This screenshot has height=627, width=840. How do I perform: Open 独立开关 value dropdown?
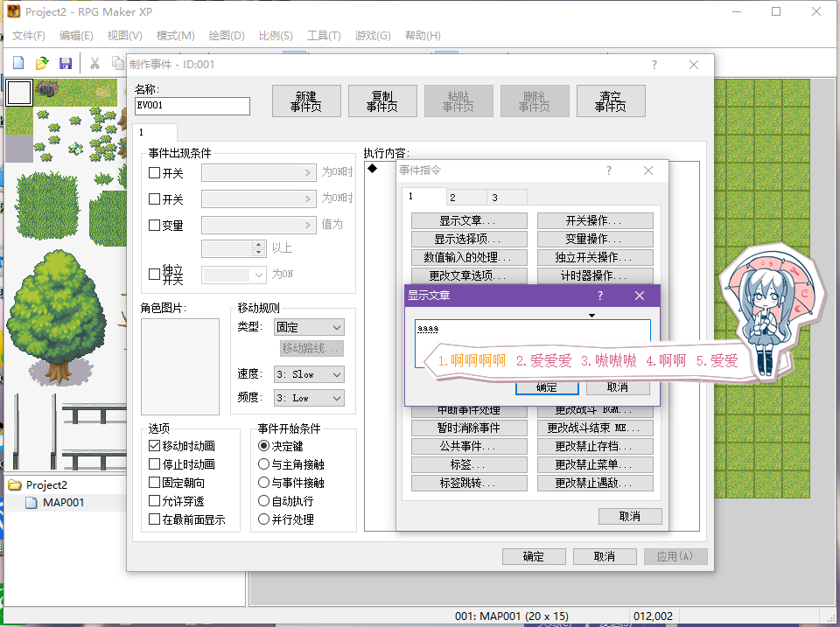(x=234, y=275)
